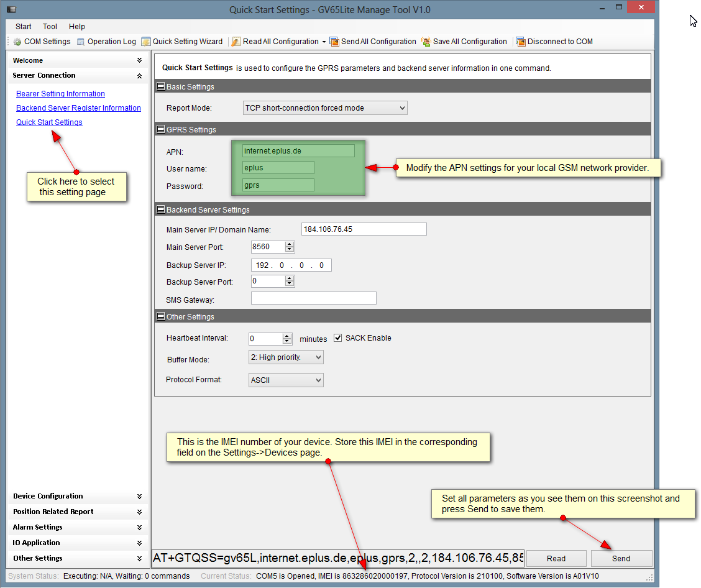Expand Position Related Report panel
The image size is (701, 588).
139,512
